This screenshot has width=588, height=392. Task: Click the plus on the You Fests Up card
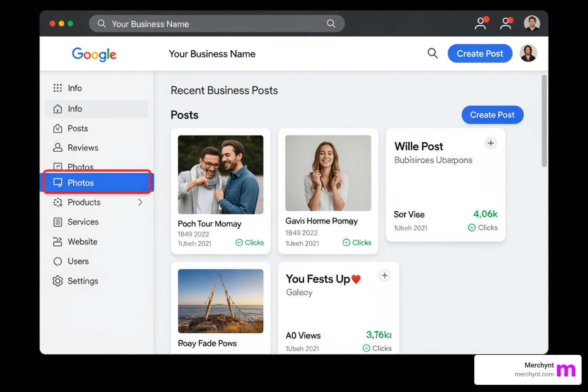384,275
